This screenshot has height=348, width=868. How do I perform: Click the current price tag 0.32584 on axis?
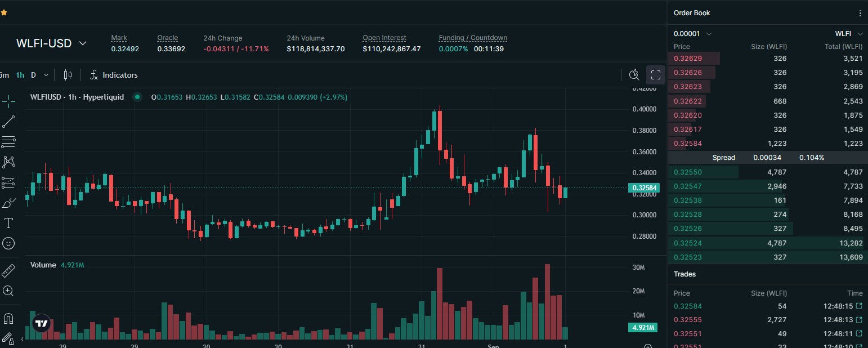(x=644, y=188)
